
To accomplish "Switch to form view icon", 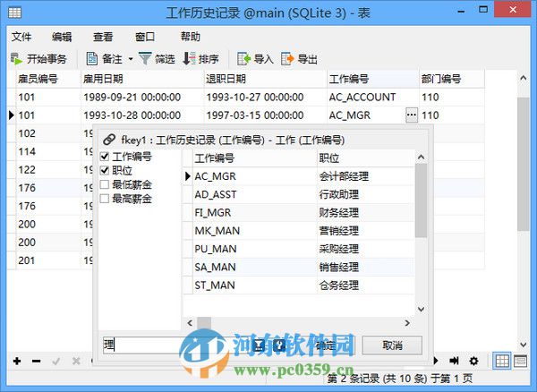I will click(520, 361).
